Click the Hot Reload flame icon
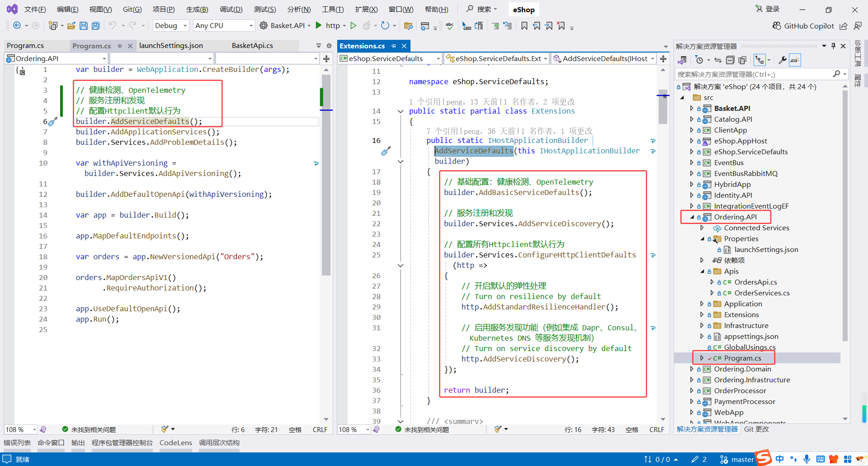The height and width of the screenshot is (466, 868). coord(367,25)
